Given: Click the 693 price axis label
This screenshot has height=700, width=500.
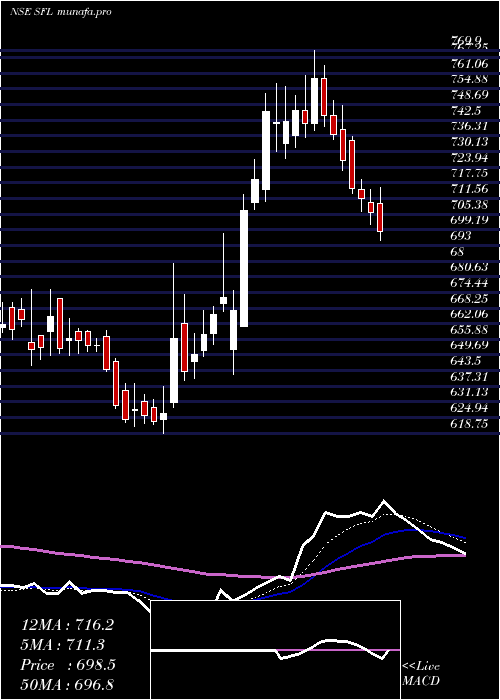Looking at the screenshot, I should tap(461, 235).
